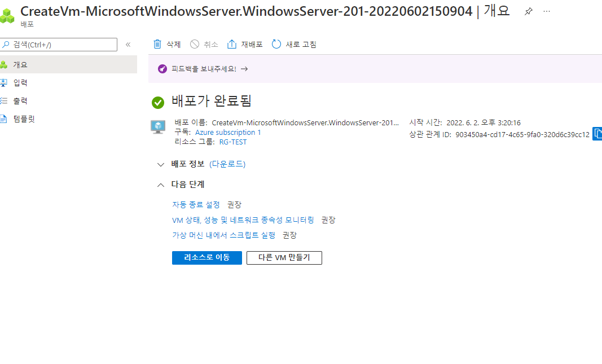602x364 pixels.
Task: Click the 배포 subtitle under page title
Action: tap(27, 24)
